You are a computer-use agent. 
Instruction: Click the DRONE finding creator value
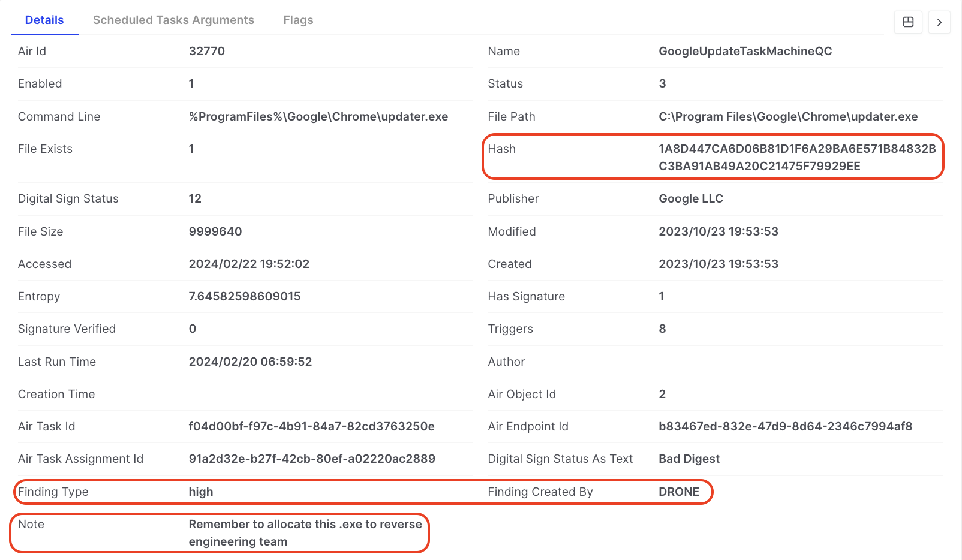click(678, 492)
